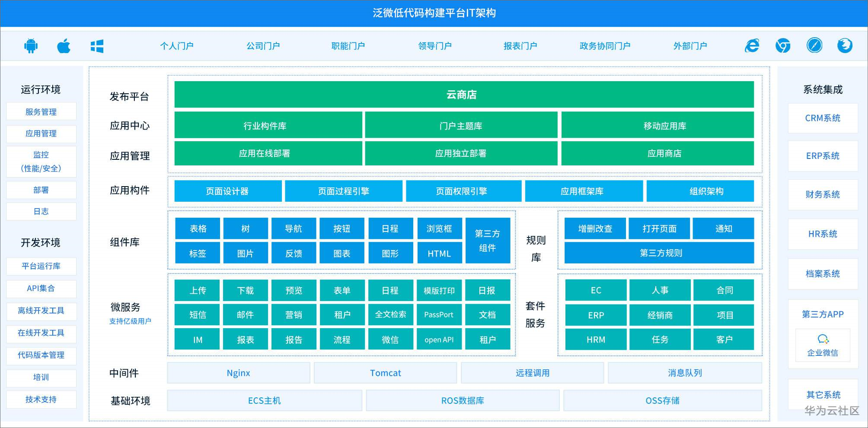Click 应用在线部署 block

click(268, 153)
